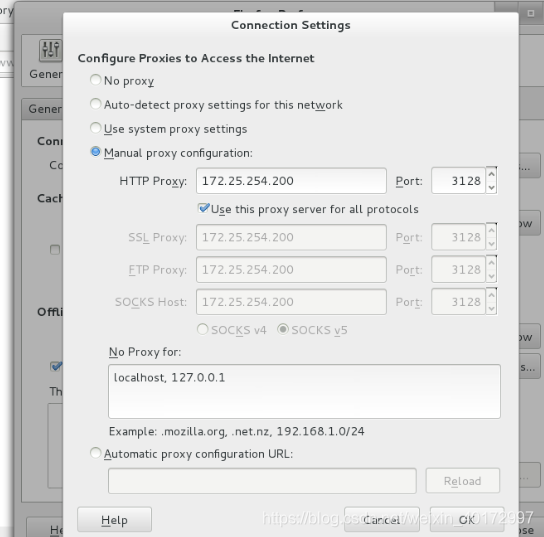Click SOCKS Host port down arrow
The width and height of the screenshot is (544, 537).
491,308
